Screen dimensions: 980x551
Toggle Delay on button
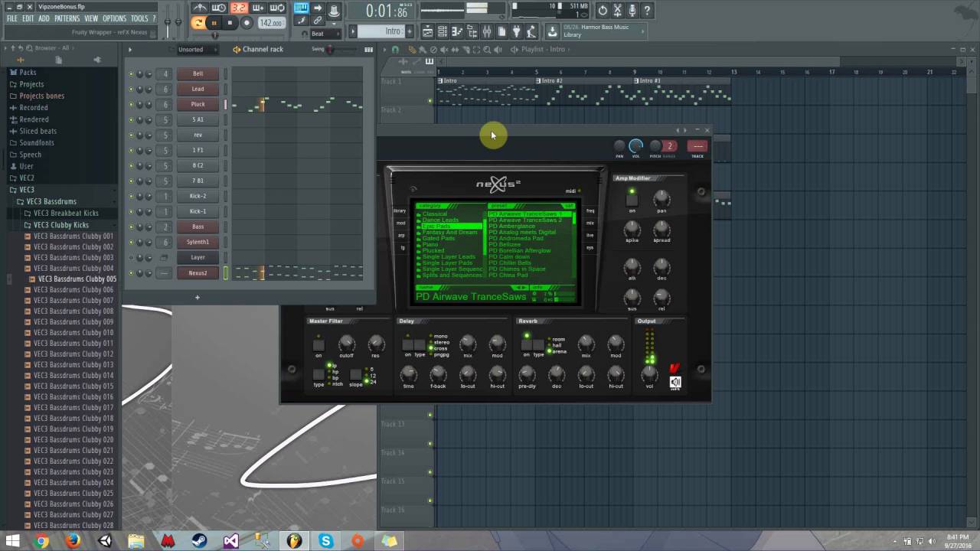point(407,345)
